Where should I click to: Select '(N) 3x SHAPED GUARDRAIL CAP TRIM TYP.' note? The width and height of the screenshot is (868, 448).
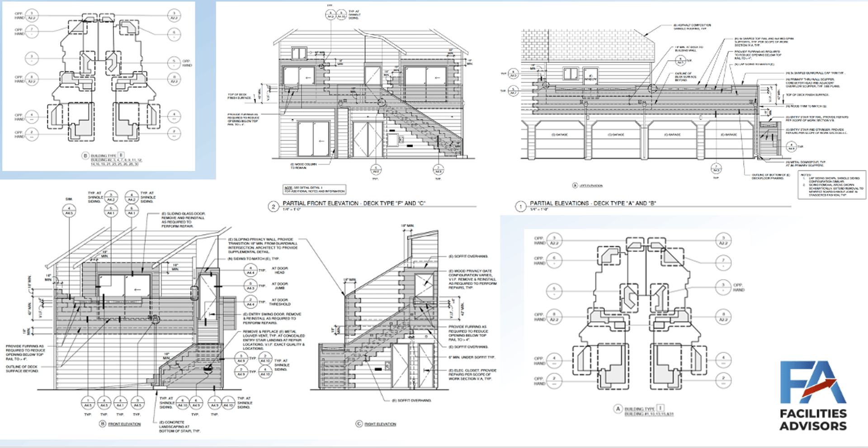click(x=815, y=73)
